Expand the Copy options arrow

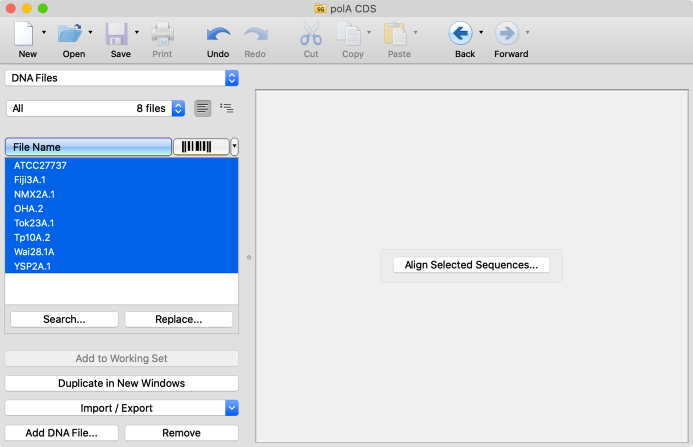[369, 32]
